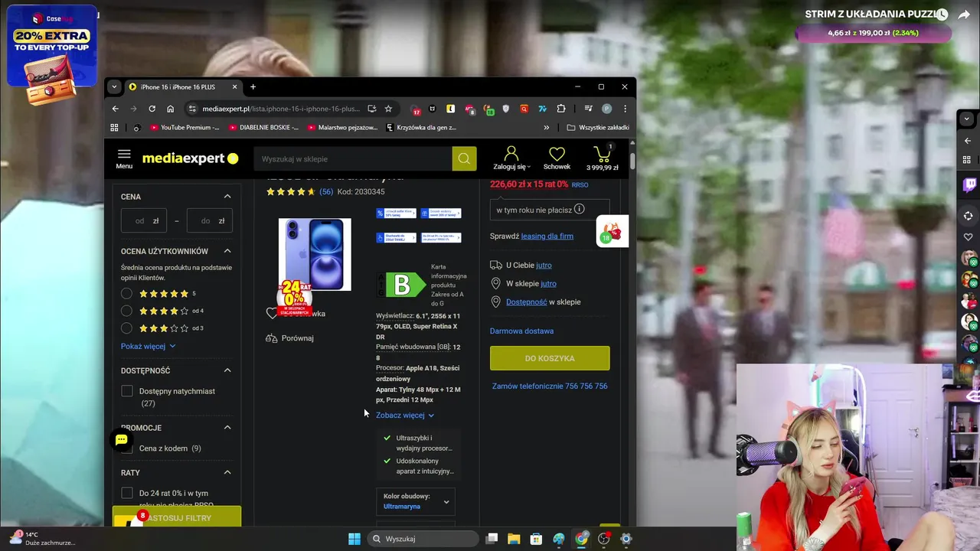980x551 pixels.
Task: Select the 5 stars rating filter
Action: [x=127, y=294]
